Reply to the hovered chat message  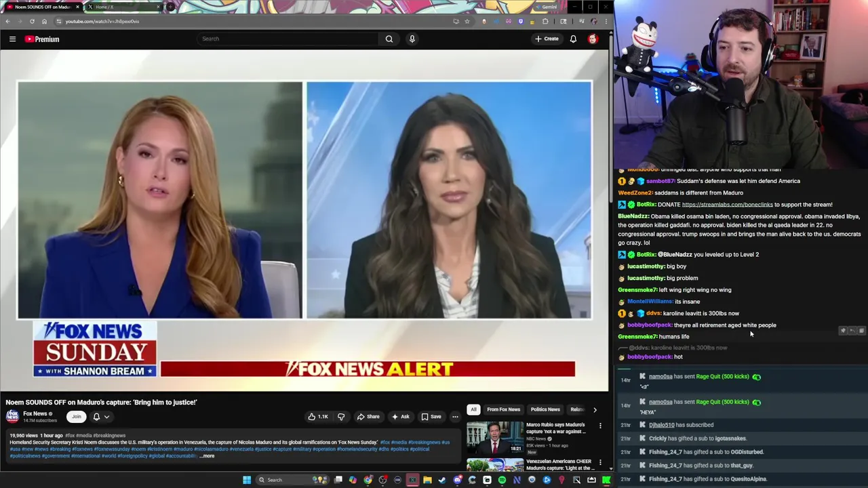coord(852,331)
